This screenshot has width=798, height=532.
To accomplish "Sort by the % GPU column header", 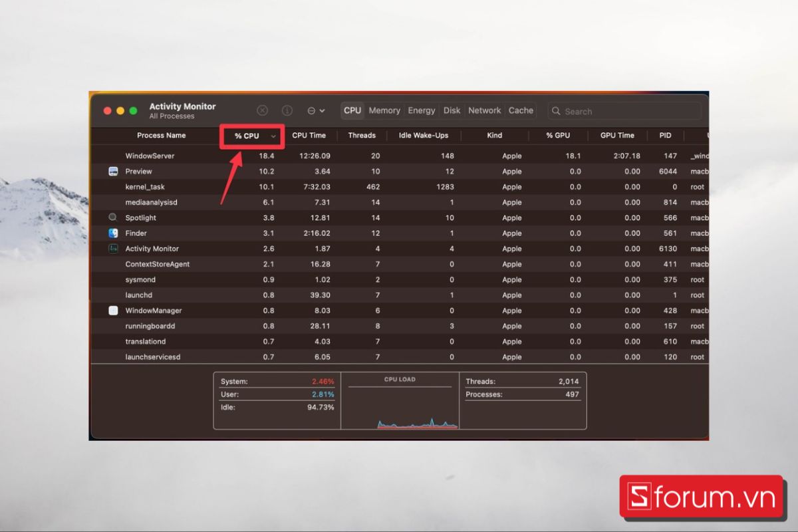I will pos(558,135).
